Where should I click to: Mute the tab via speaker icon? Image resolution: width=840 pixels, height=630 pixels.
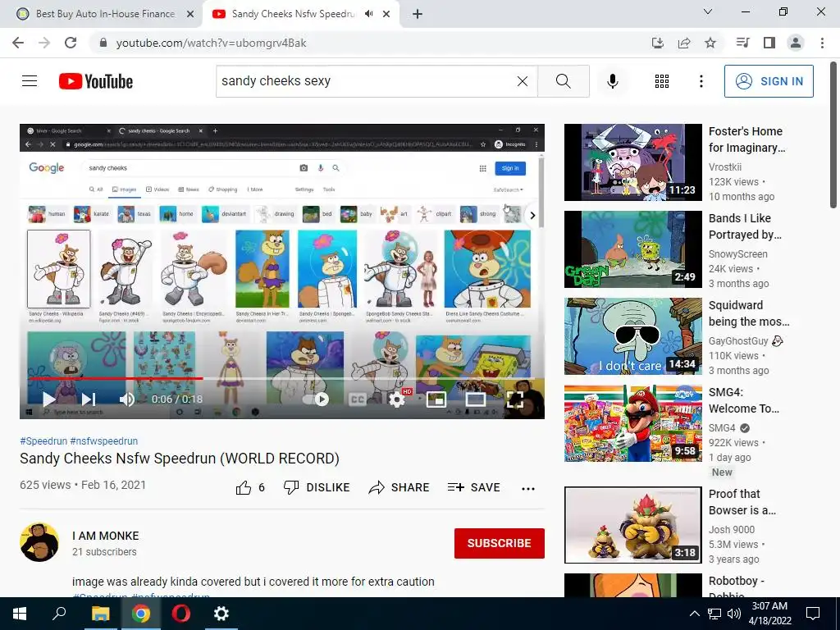point(368,14)
